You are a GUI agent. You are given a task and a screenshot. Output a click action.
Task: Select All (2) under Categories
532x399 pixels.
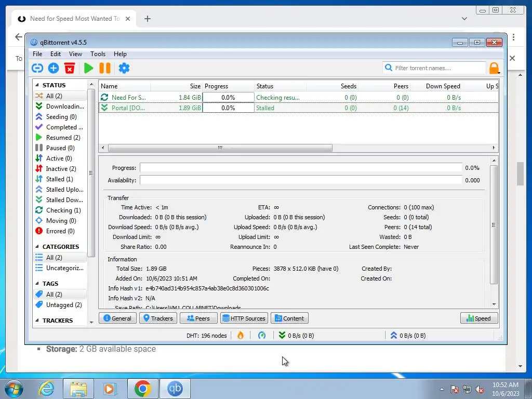coord(60,258)
